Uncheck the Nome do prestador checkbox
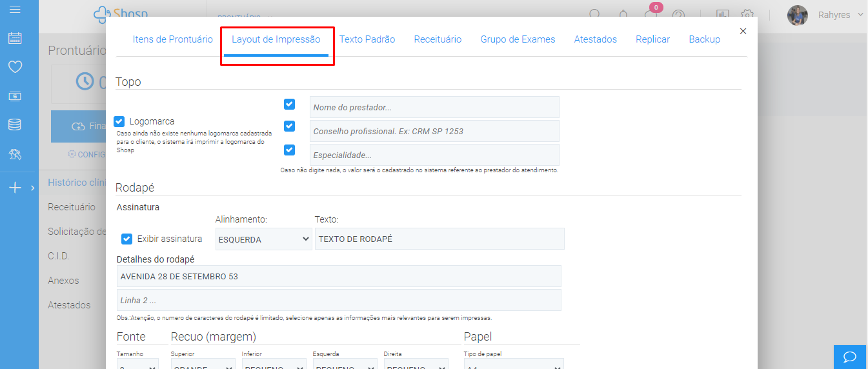This screenshot has height=369, width=868. [x=290, y=104]
